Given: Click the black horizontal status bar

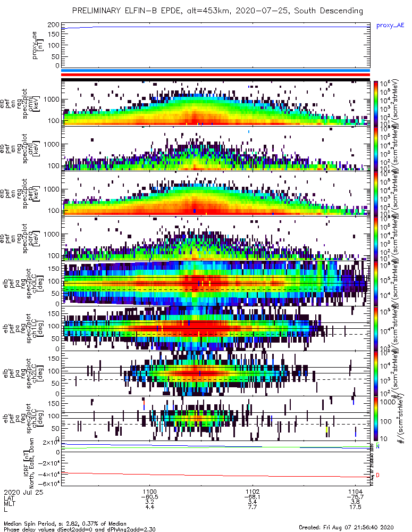Looking at the screenshot, I should click(x=216, y=80).
